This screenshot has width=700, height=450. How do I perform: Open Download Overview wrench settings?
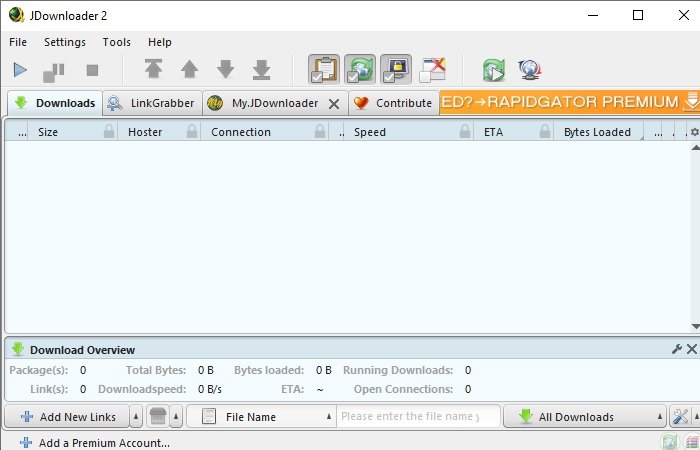(677, 349)
